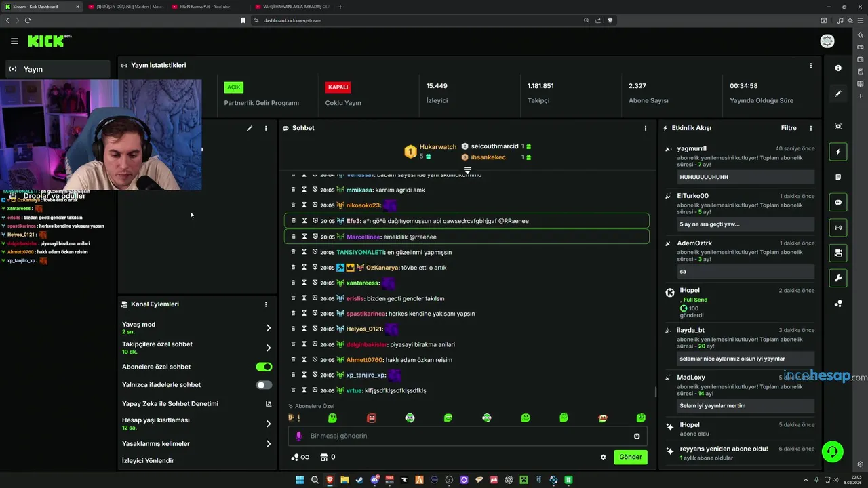Click the purple microphone icon in the message box
This screenshot has height=488, width=868.
pyautogui.click(x=298, y=436)
